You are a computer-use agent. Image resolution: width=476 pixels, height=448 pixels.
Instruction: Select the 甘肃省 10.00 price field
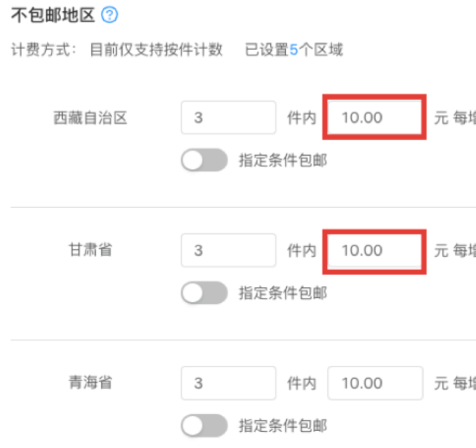point(375,250)
